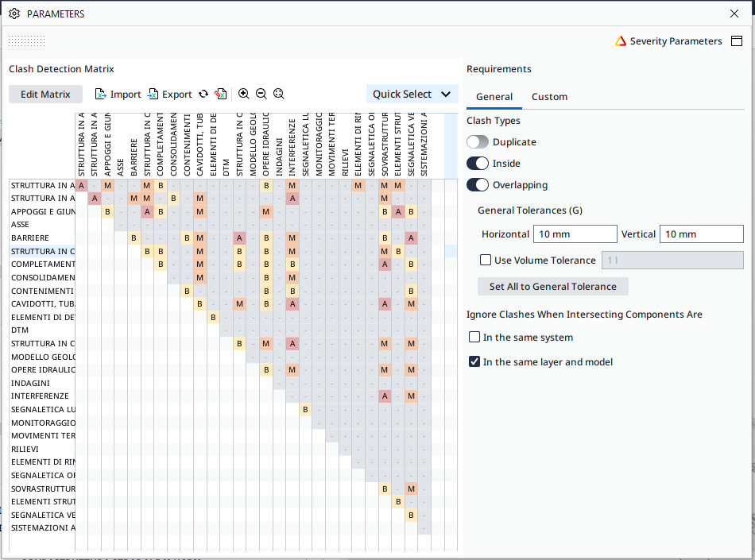Uncheck In the same layer and model

[x=474, y=361]
